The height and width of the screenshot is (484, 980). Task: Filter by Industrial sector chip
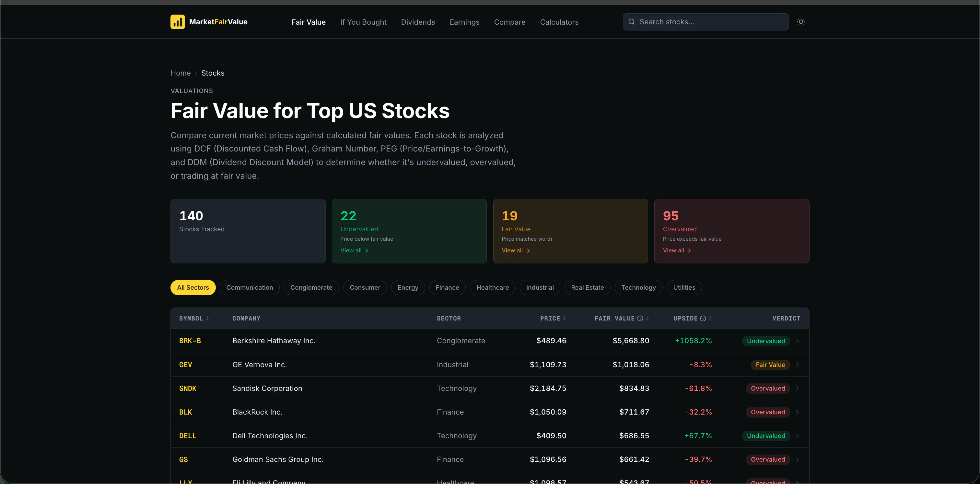[540, 287]
